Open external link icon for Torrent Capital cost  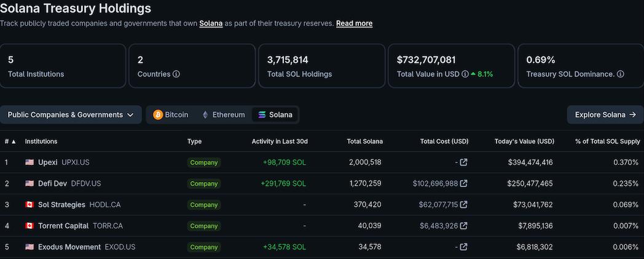(x=464, y=226)
